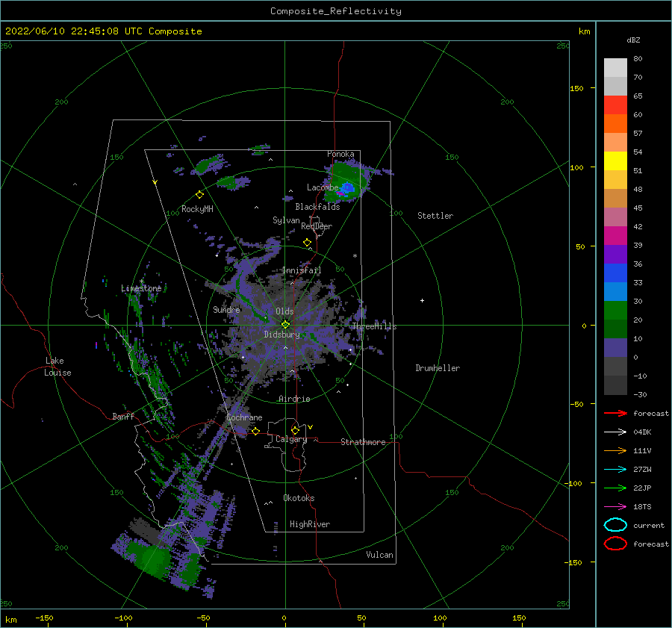Select the HighRiver label
Image resolution: width=672 pixels, height=628 pixels.
310,524
